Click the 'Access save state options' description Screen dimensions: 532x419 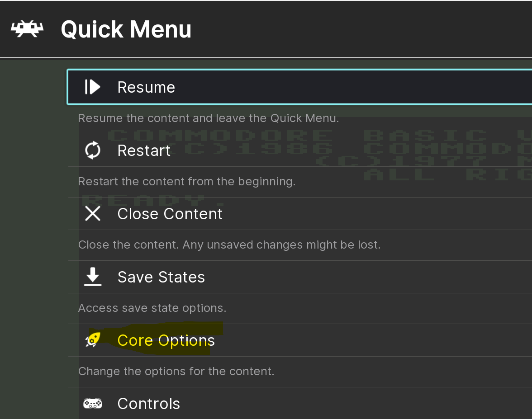152,308
